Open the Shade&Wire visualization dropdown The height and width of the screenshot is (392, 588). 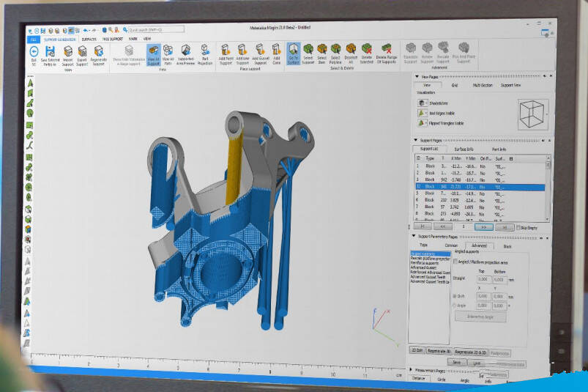tap(423, 103)
